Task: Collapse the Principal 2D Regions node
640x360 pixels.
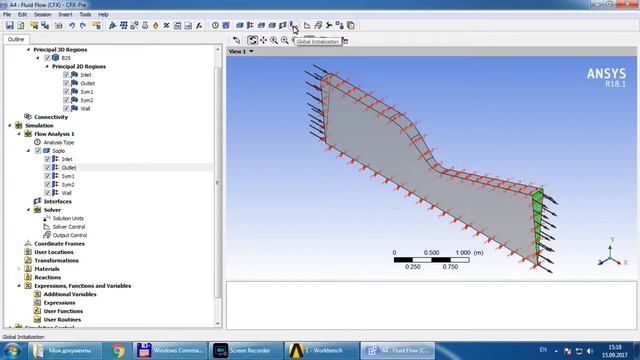Action: 47,66
